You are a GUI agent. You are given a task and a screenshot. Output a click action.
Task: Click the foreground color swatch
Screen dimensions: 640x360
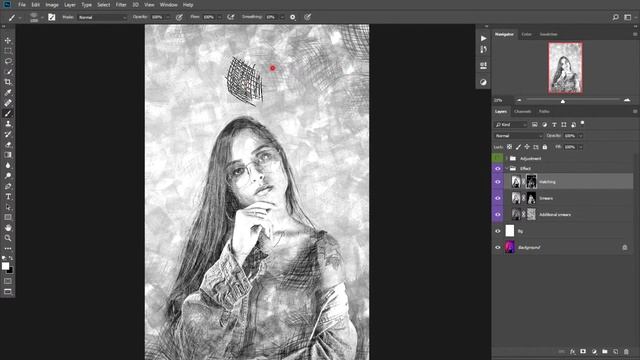(x=5, y=266)
